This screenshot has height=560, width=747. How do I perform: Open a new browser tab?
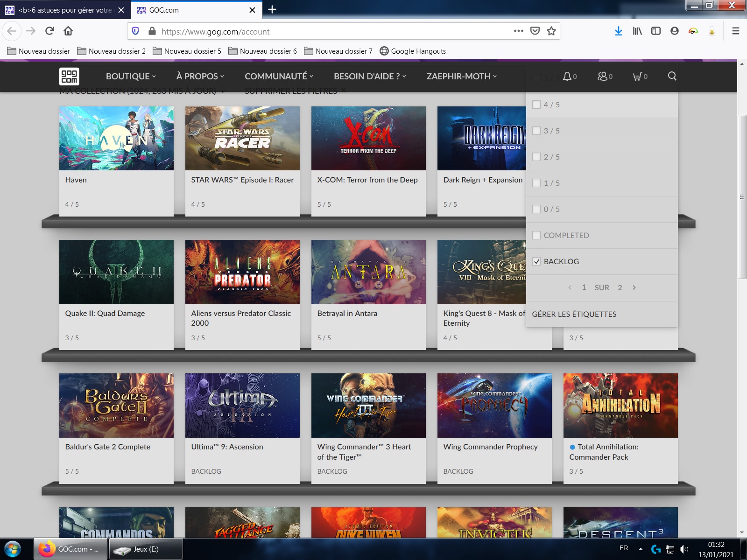click(272, 9)
